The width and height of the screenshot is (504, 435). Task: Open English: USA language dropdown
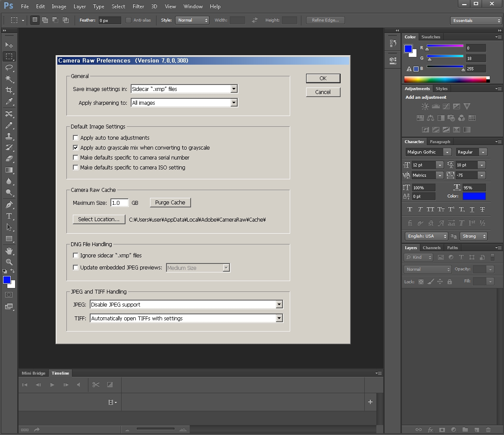[426, 236]
